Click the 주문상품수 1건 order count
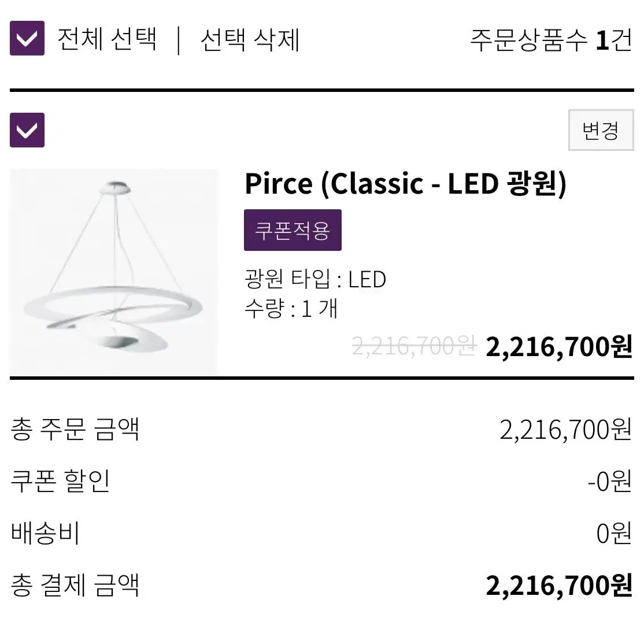 pos(551,40)
